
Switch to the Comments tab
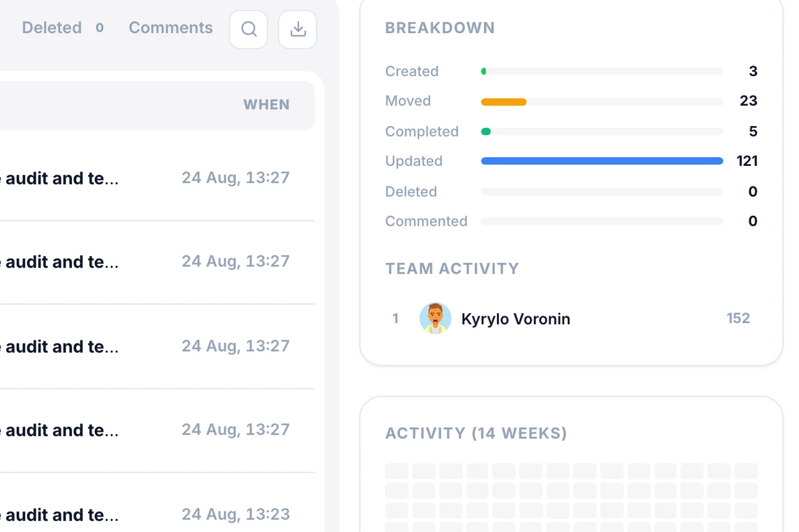click(x=170, y=28)
